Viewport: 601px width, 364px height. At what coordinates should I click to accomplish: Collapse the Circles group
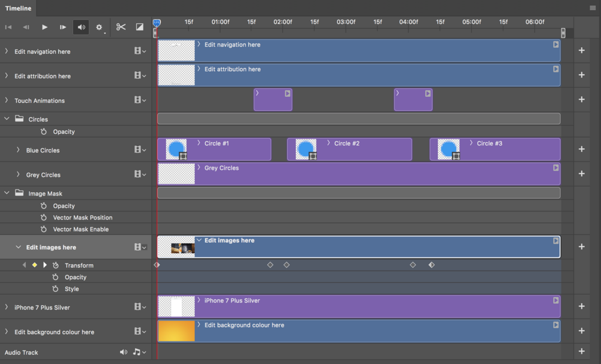7,119
